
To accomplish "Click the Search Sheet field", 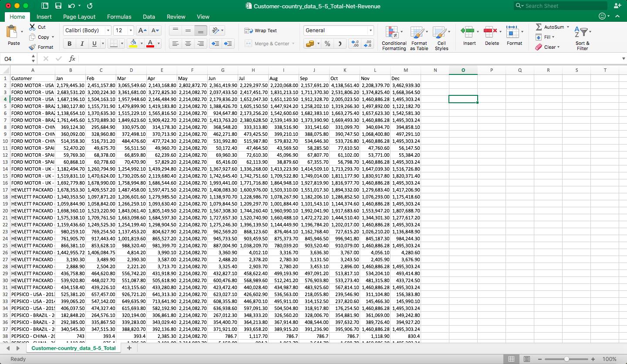I will pyautogui.click(x=561, y=6).
